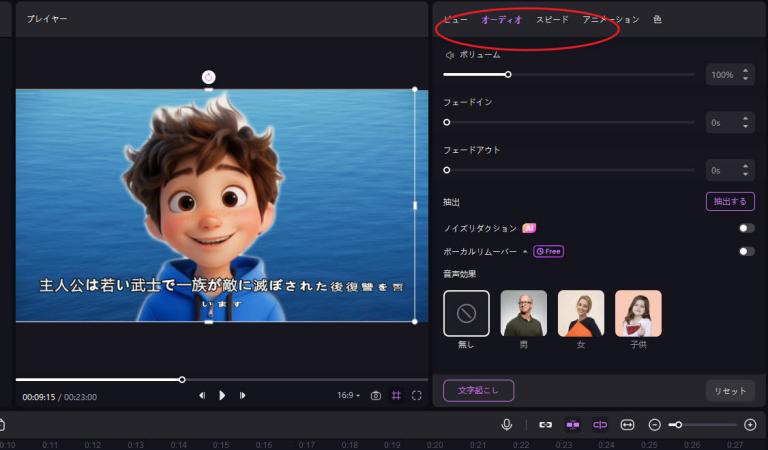
Task: Open the fullscreen preview
Action: coord(417,396)
